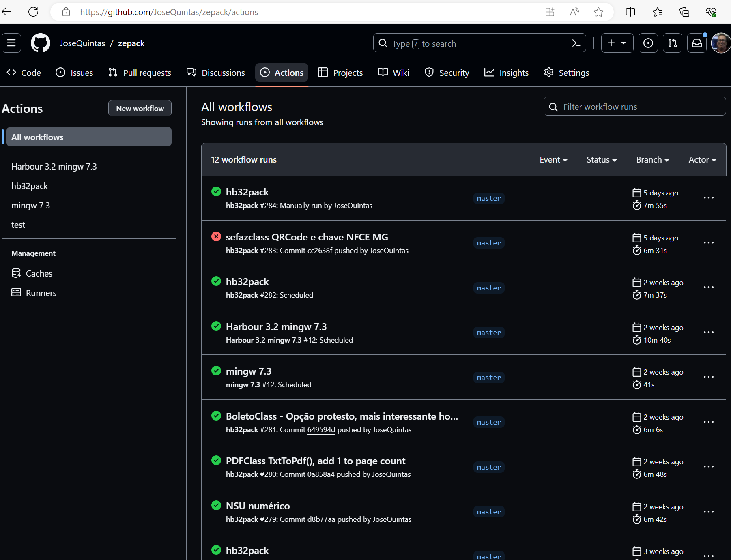This screenshot has height=560, width=731.
Task: Open the pull requests icon in header
Action: pos(673,43)
